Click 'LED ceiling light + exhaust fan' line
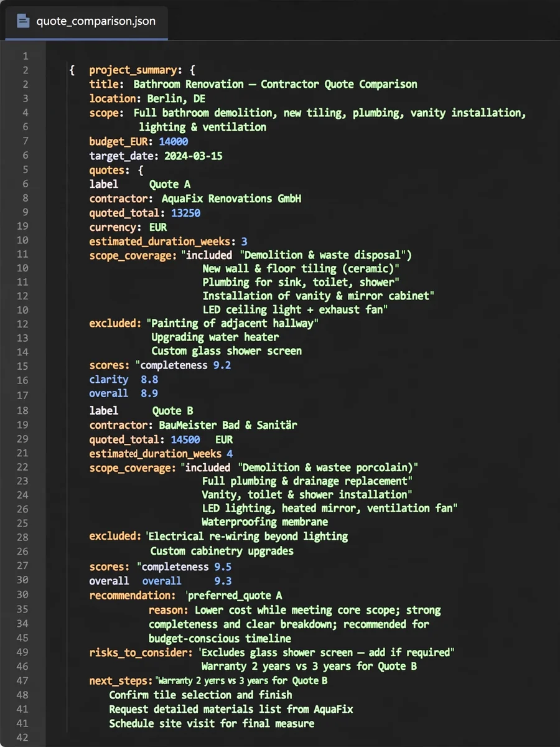Screen dimensions: 560x747 coord(295,309)
